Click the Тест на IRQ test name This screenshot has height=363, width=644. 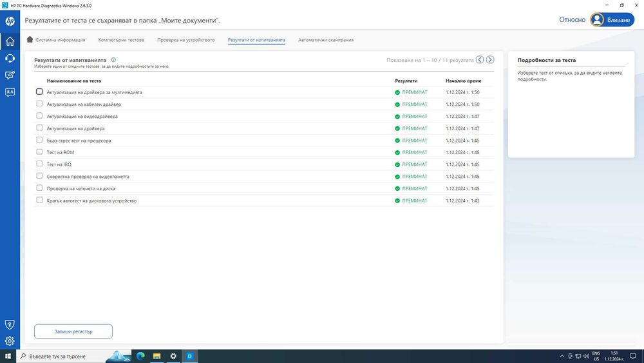(x=59, y=164)
